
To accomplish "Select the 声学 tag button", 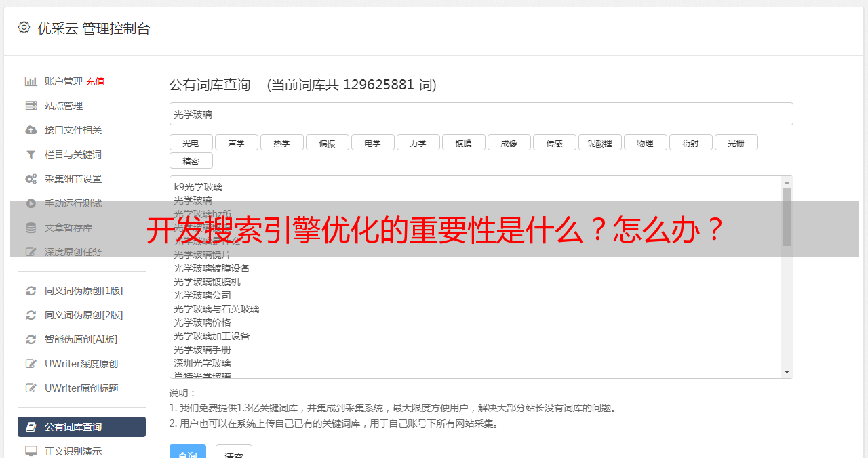I will coord(237,142).
